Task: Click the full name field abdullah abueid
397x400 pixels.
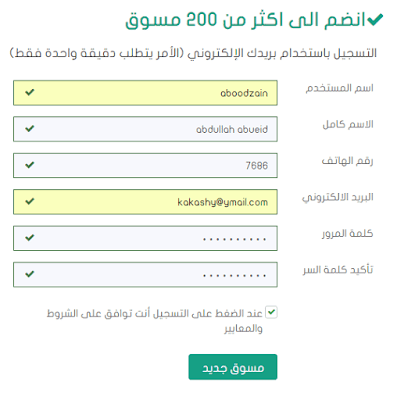Action: [145, 129]
